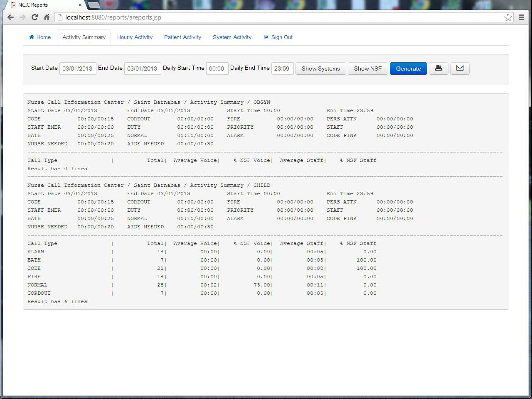This screenshot has height=399, width=532.
Task: Close the NCIC Reports browser tab
Action: coord(80,5)
